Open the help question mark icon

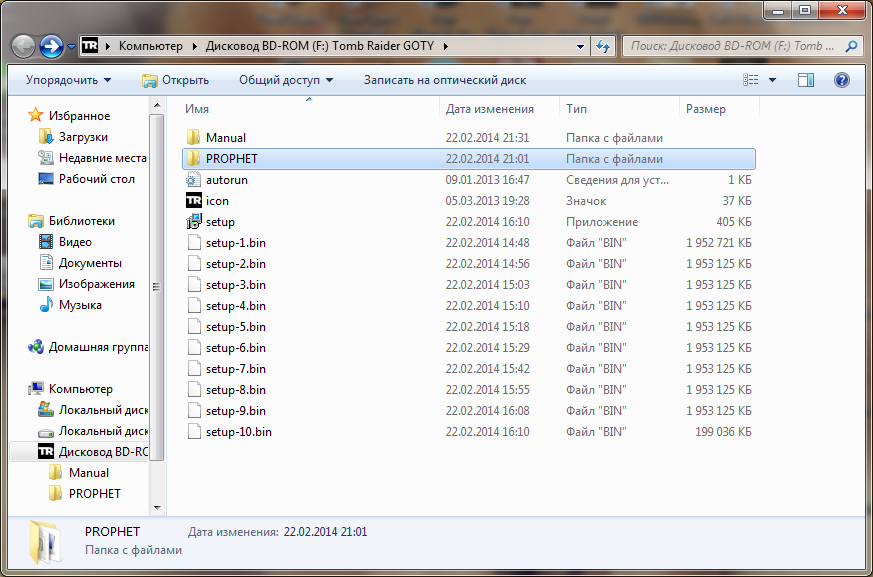[x=841, y=80]
